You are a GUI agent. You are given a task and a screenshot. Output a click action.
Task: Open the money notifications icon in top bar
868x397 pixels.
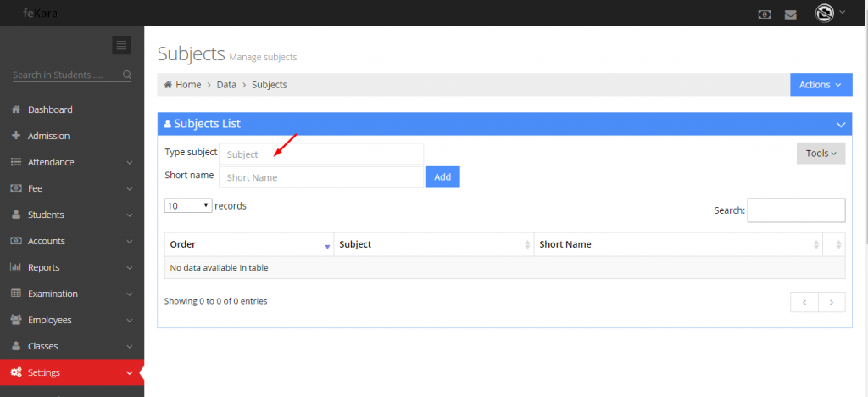(765, 14)
